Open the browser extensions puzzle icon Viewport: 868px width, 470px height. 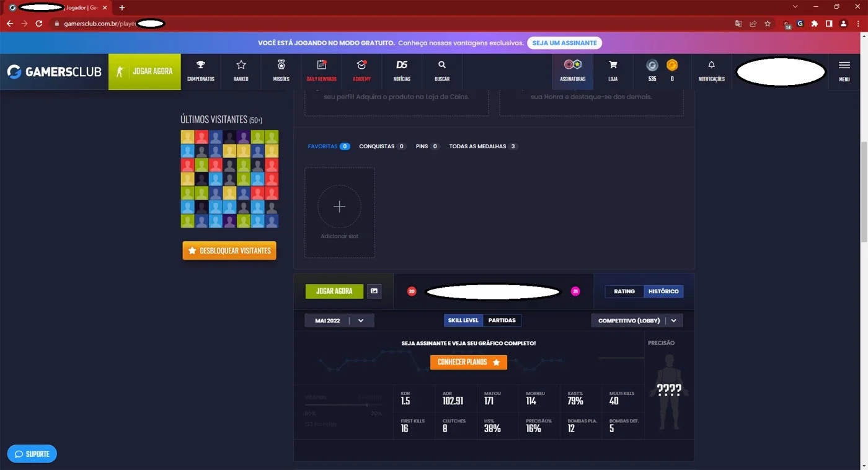coord(814,24)
